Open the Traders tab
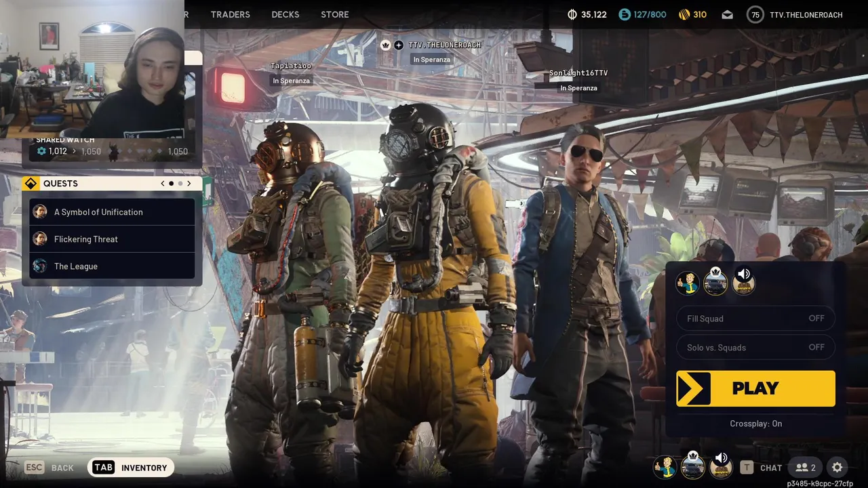The image size is (868, 488). (x=230, y=14)
